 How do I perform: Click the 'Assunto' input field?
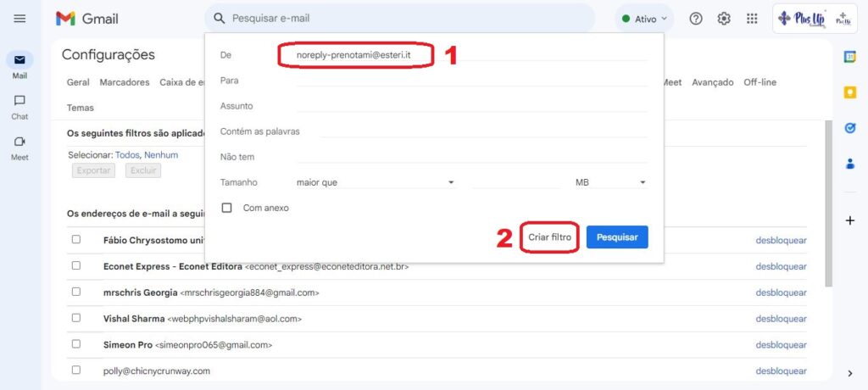click(x=471, y=106)
